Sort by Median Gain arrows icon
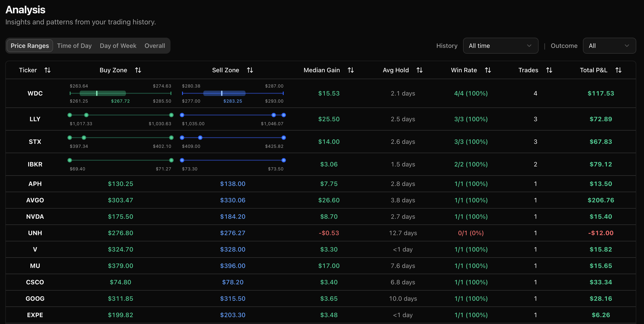Viewport: 644px width, 324px height. coord(351,70)
